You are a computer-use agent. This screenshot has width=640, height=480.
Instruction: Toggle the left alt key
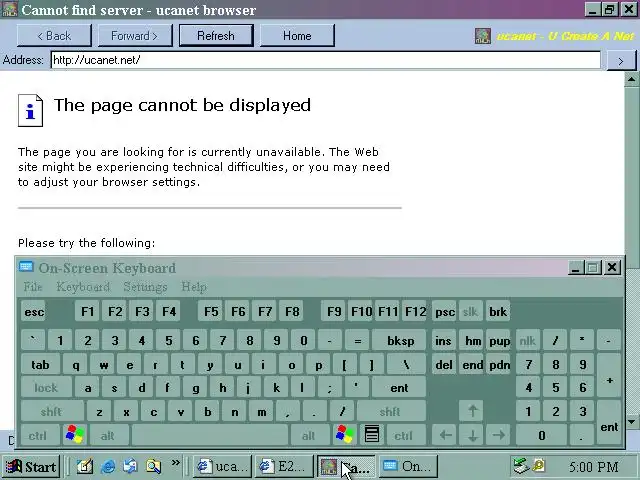coord(108,436)
